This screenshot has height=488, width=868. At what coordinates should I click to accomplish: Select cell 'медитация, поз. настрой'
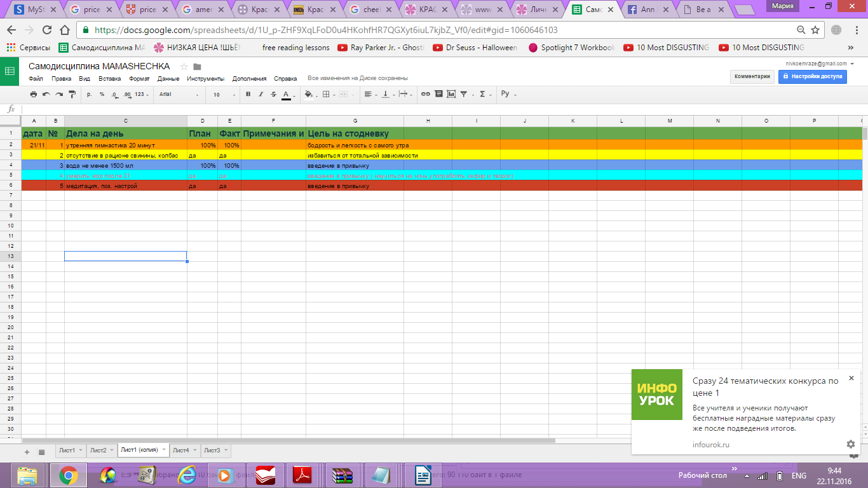pyautogui.click(x=126, y=186)
